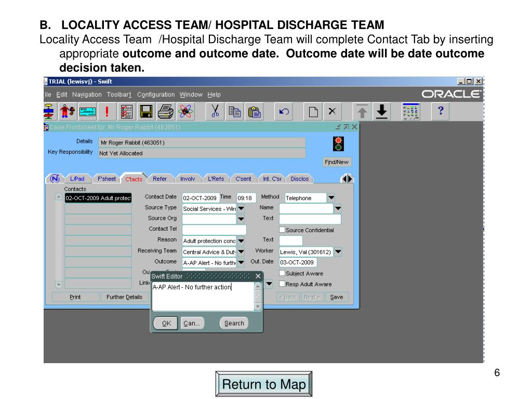Click the contacts list scroll-down arrow
532x399 pixels.
pyautogui.click(x=59, y=284)
